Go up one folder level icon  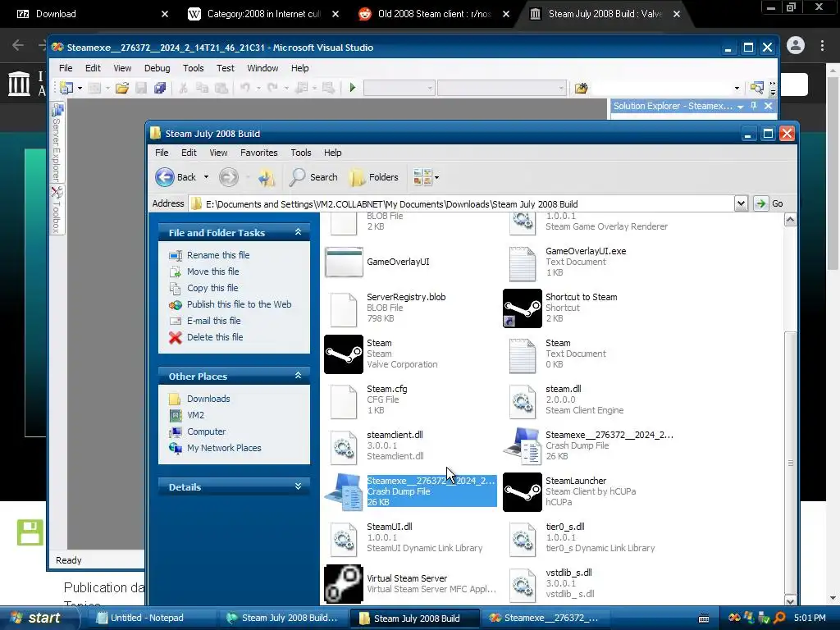(x=267, y=177)
